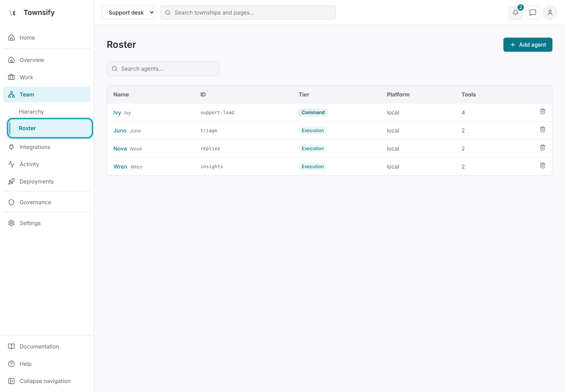The image size is (565, 392).
Task: Click Nova's Execution tier badge
Action: [313, 149]
